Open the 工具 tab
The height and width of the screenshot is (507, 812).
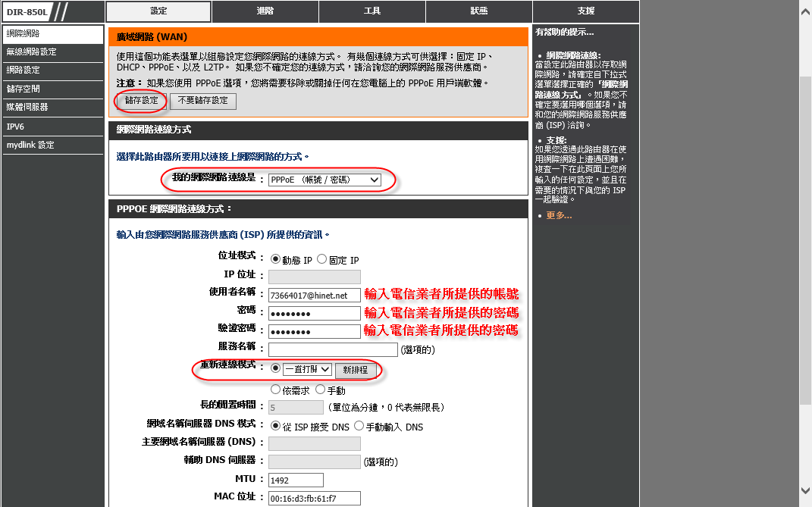pos(372,11)
